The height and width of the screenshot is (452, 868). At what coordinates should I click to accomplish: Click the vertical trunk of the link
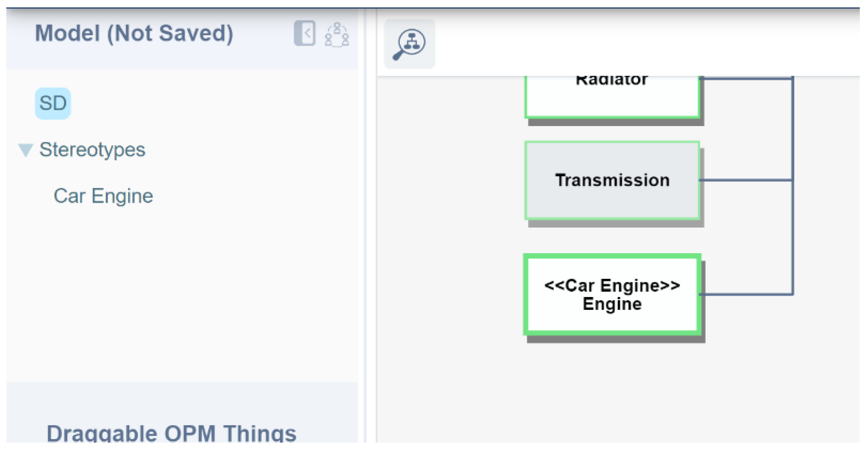[x=792, y=235]
